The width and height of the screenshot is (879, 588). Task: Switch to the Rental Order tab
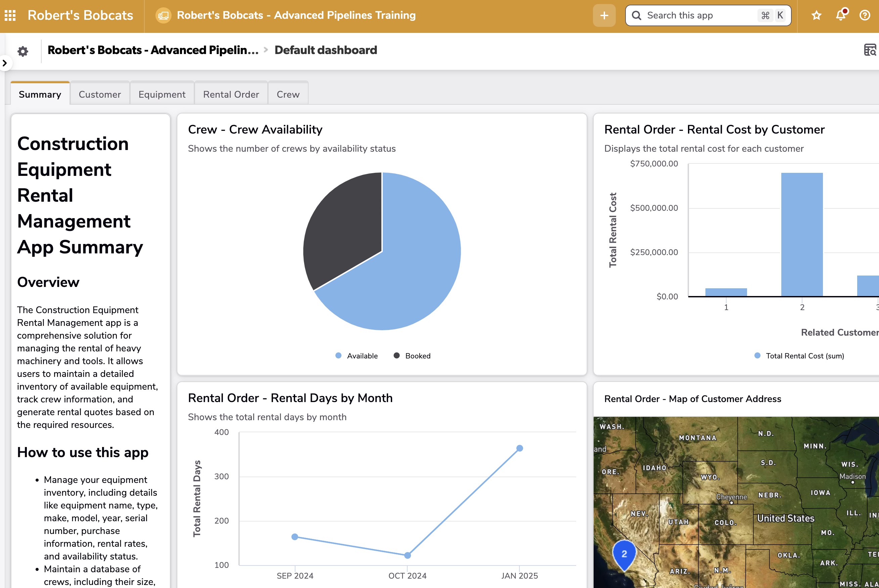(x=231, y=94)
